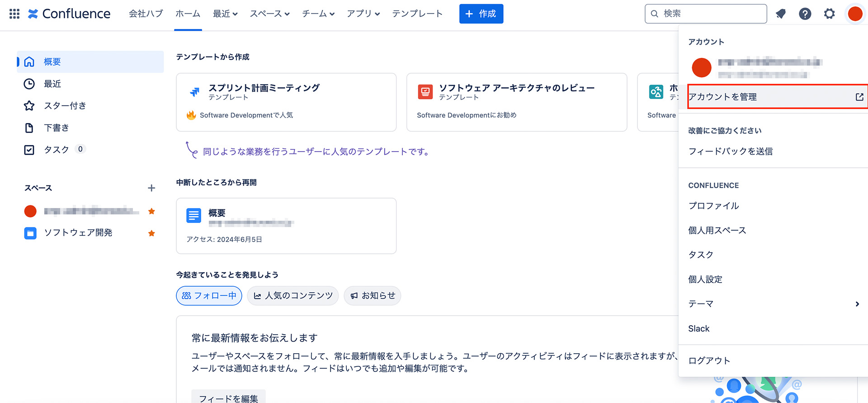Open the app switcher grid icon
The width and height of the screenshot is (868, 403).
pos(14,14)
